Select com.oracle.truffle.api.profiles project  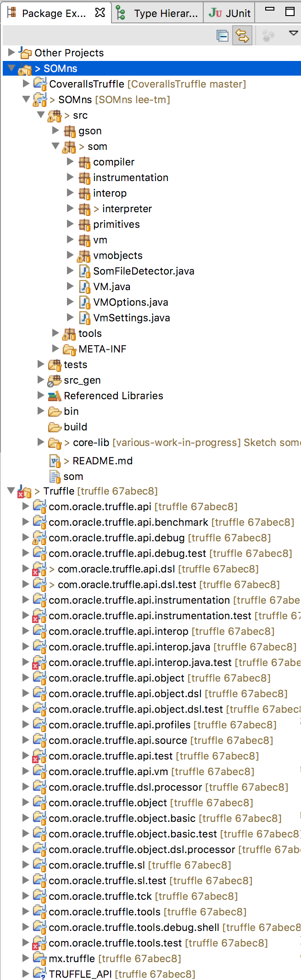[x=163, y=725]
